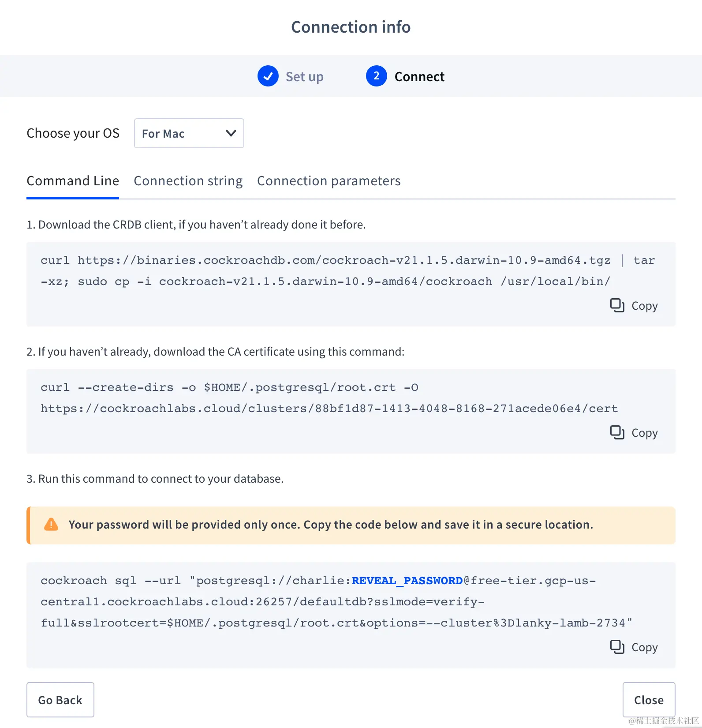This screenshot has width=702, height=728.
Task: Click the Set up step label
Action: [x=304, y=76]
